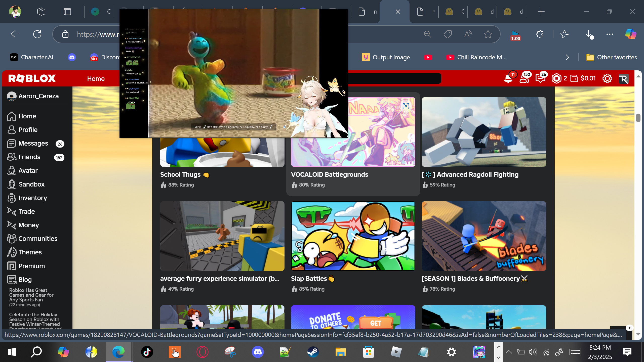This screenshot has width=644, height=362.
Task: Open Money in left sidebar
Action: 23,225
